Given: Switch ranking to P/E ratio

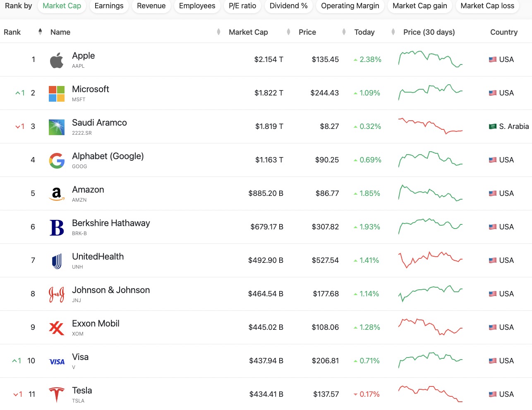Looking at the screenshot, I should pos(242,6).
